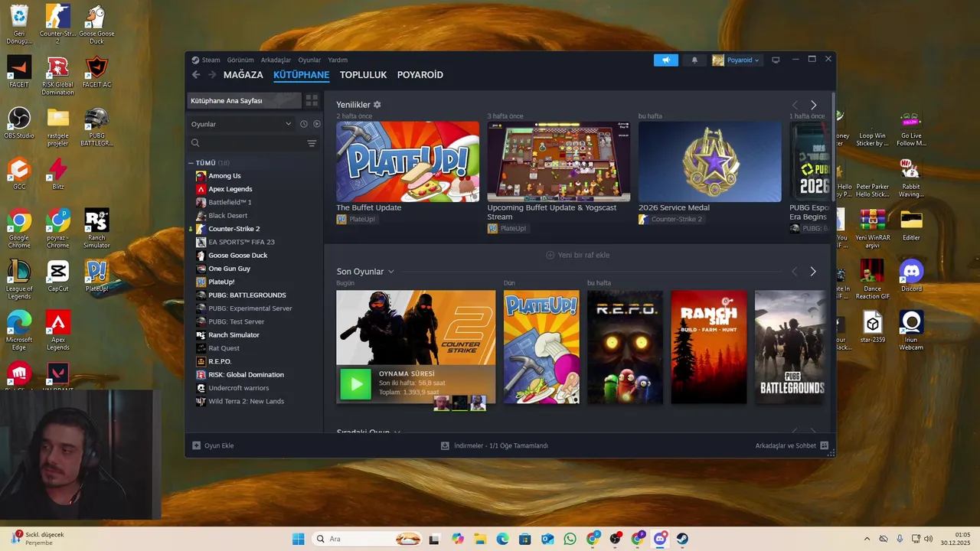Click Yeni bir raf ekle
Screen dimensions: 980x551
tap(577, 255)
